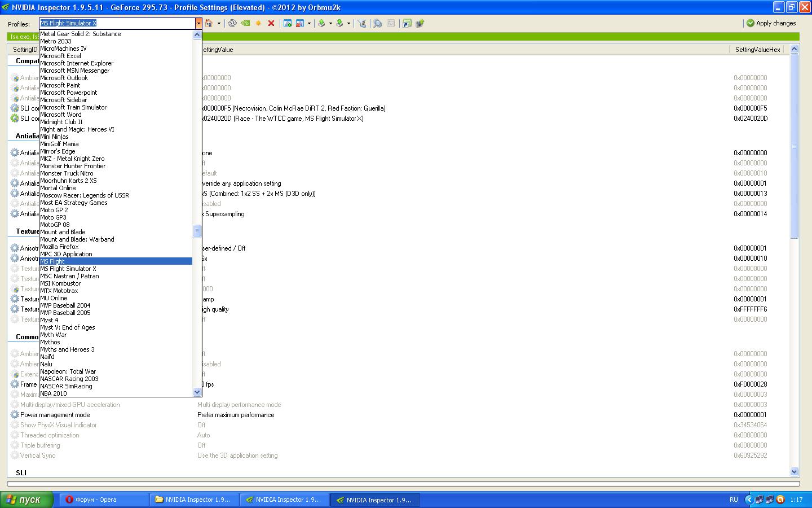Click settings grid scrollbar up arrow
812x508 pixels.
point(794,49)
